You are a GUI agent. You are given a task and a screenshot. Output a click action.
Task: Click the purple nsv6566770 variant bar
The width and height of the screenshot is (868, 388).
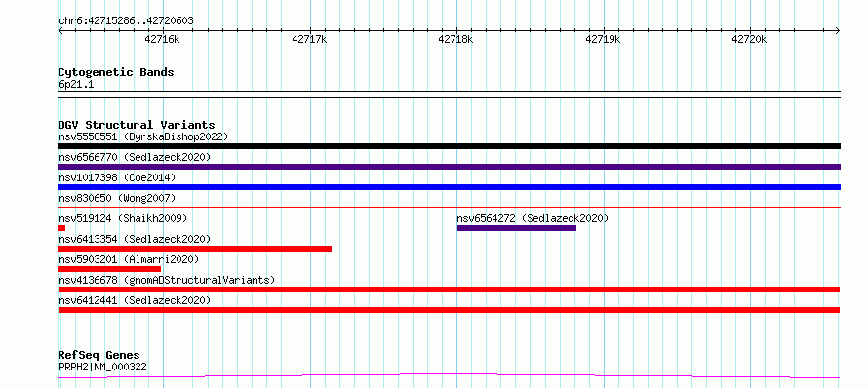point(449,167)
